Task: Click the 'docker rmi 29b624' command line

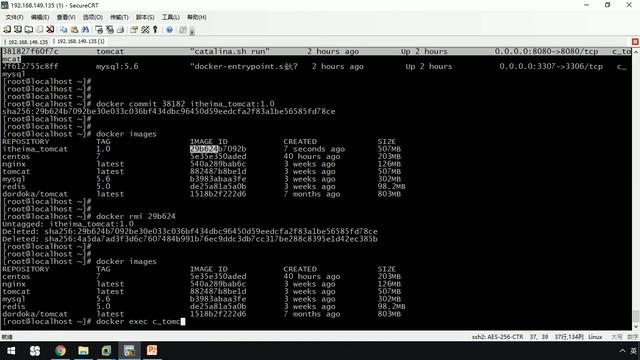Action: 136,216
